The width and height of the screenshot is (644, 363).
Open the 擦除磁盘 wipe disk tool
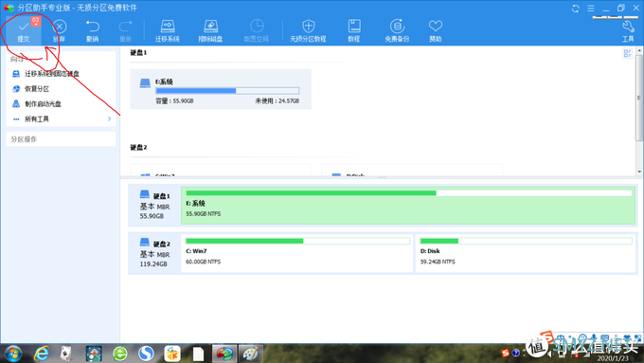(210, 31)
